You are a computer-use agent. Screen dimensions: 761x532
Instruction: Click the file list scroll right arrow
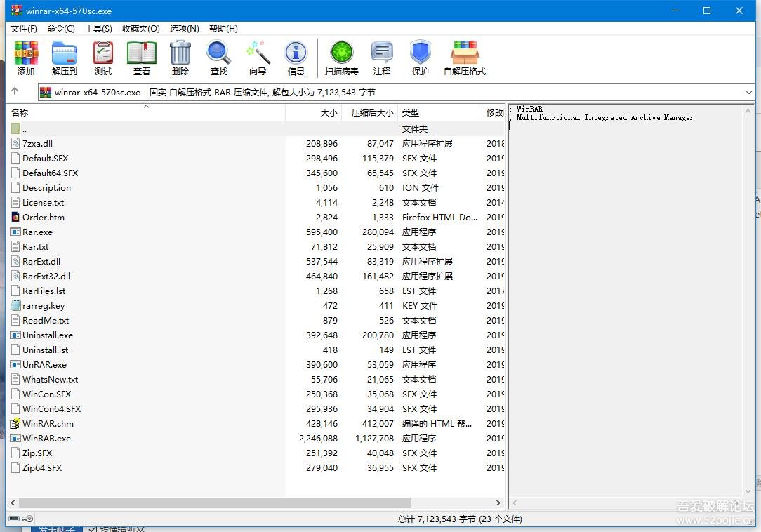tap(498, 503)
